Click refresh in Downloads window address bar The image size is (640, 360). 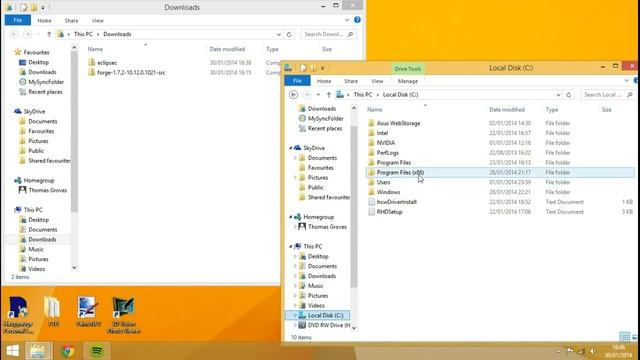[289, 34]
